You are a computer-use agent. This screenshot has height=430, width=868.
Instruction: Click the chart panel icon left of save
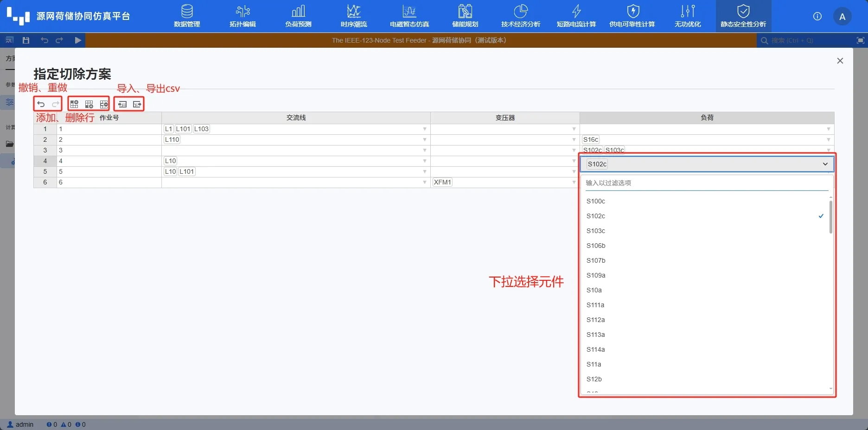tap(9, 40)
